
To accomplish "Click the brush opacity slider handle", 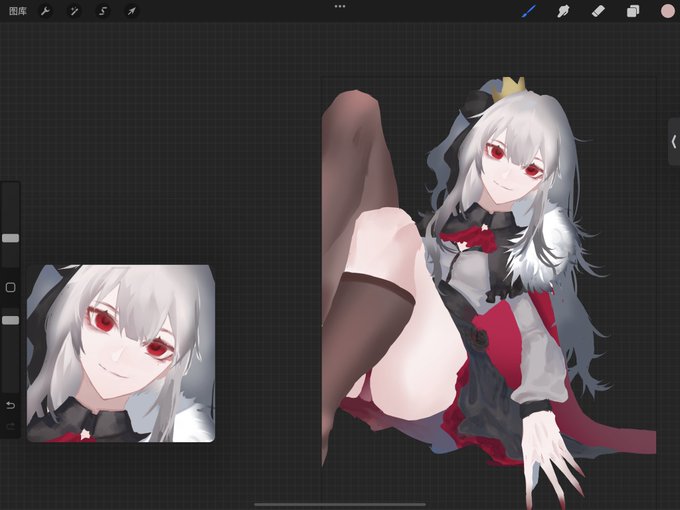I will [x=10, y=320].
